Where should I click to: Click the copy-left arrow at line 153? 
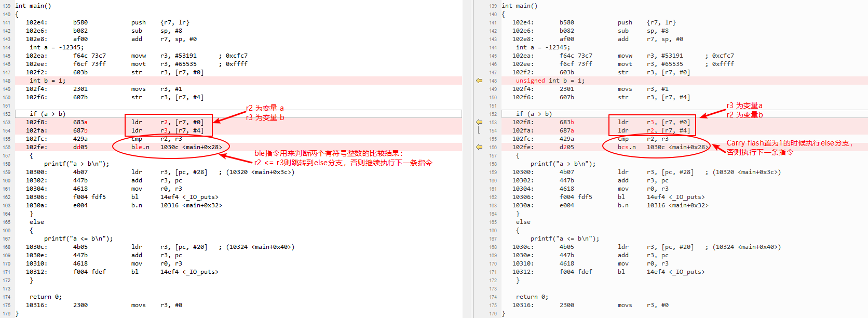click(x=479, y=122)
